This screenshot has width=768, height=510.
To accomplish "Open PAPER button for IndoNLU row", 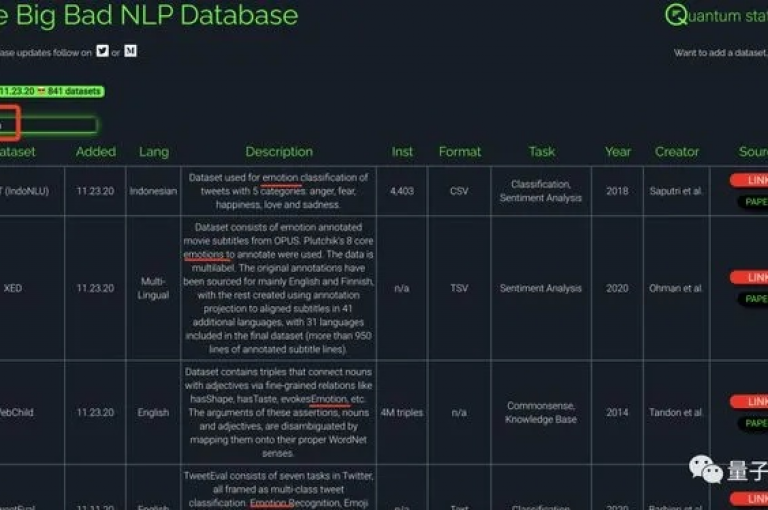I will point(753,201).
